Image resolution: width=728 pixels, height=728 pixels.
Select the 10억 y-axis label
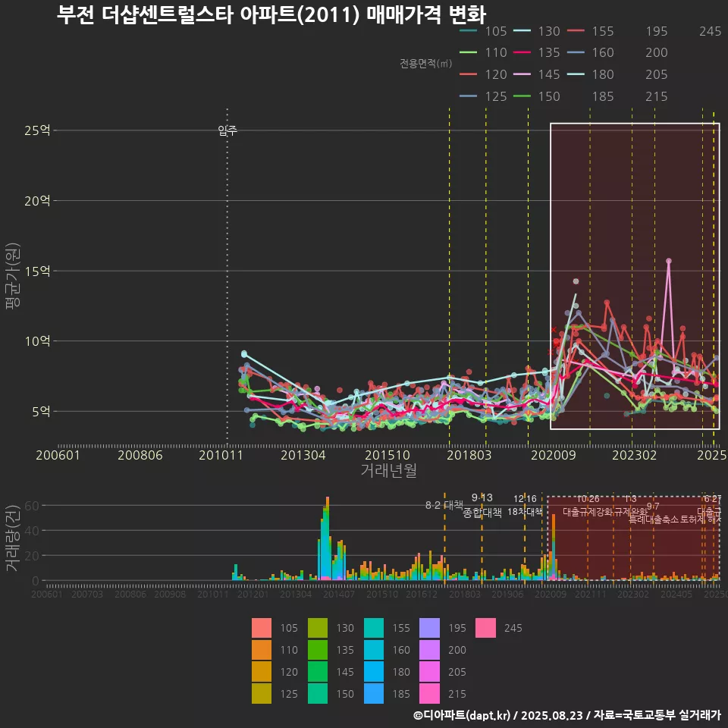click(x=37, y=340)
